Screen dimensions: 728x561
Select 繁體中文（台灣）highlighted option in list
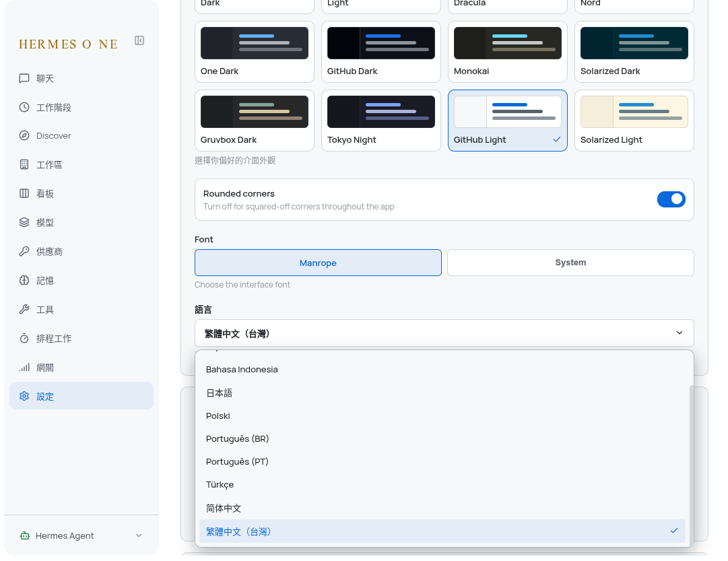coord(442,531)
